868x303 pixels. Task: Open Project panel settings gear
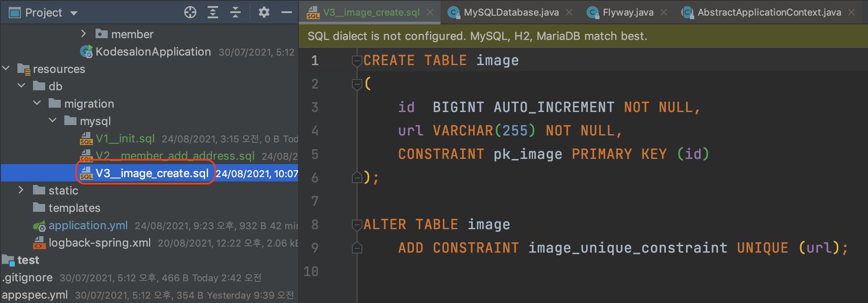[x=264, y=12]
